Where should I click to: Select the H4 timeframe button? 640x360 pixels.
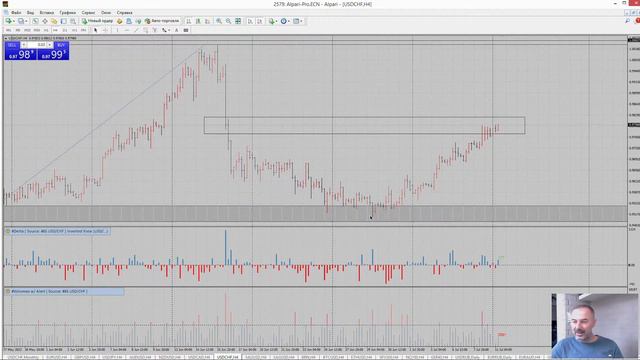click(x=55, y=30)
